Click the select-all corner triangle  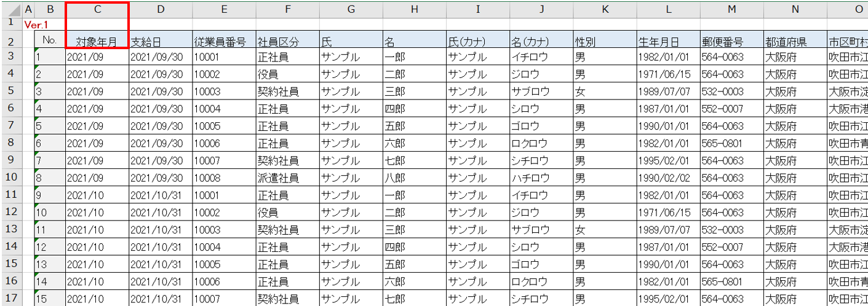pos(10,9)
